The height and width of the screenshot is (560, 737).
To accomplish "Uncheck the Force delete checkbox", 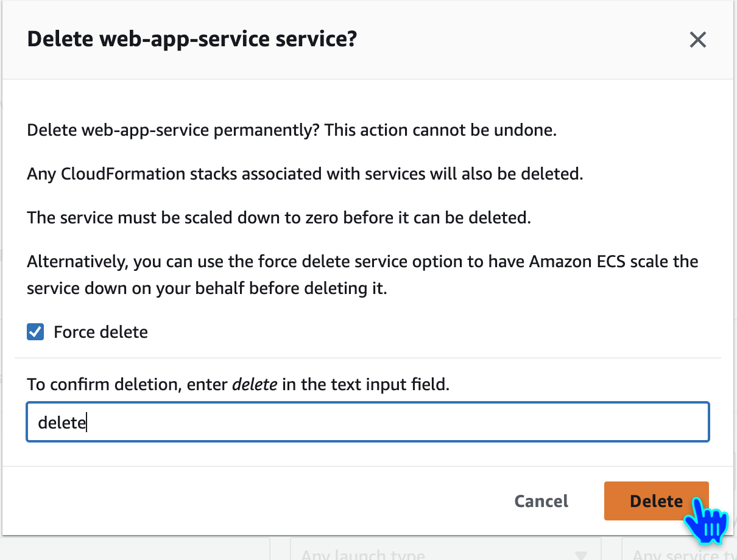I will (x=35, y=332).
